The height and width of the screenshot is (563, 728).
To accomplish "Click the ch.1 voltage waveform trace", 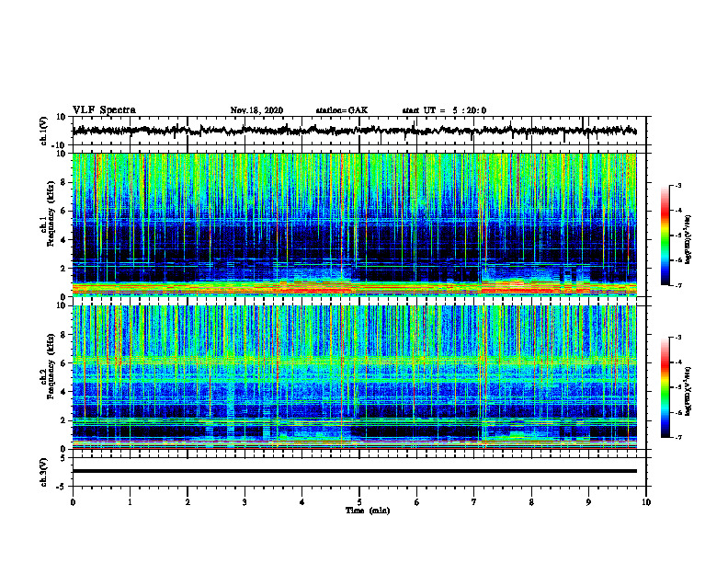I will coord(354,131).
